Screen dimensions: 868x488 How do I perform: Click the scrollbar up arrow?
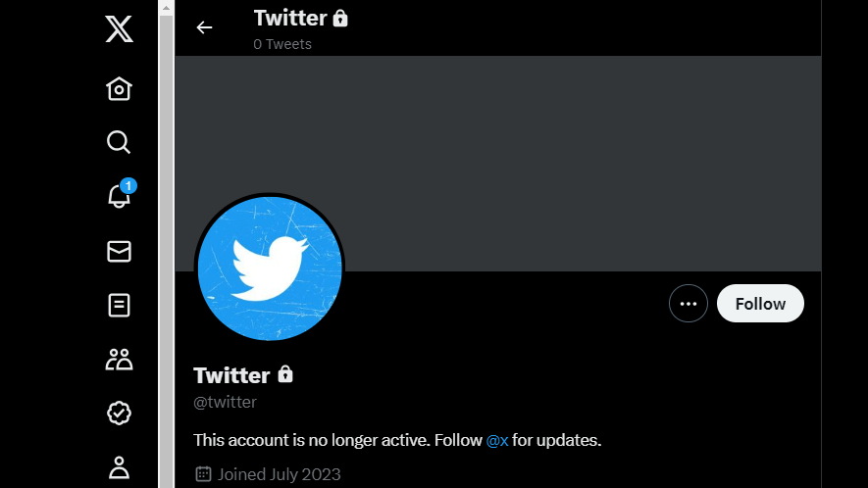166,8
